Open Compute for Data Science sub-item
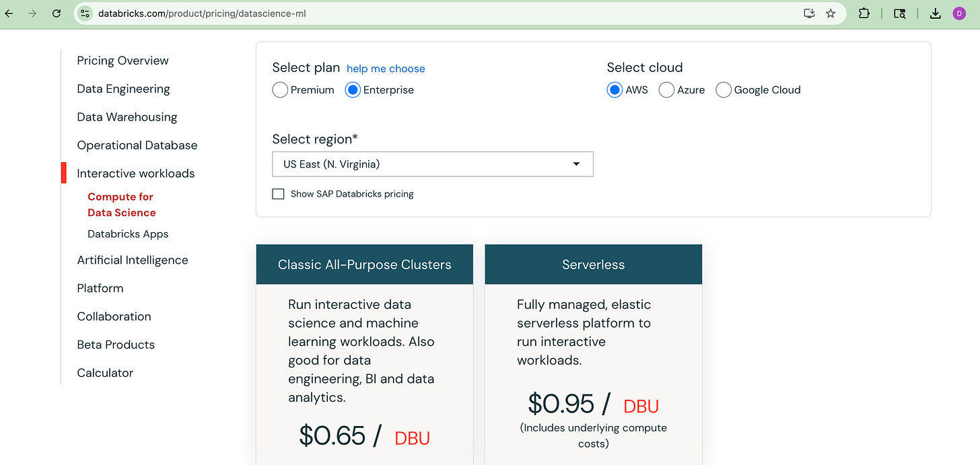The image size is (980, 465). pos(122,205)
